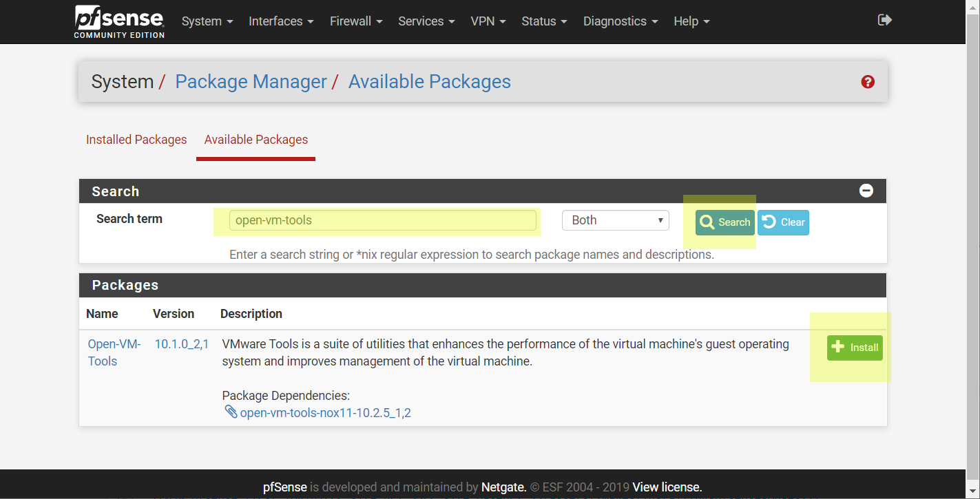
Task: Open the Both search scope dropdown
Action: (616, 220)
